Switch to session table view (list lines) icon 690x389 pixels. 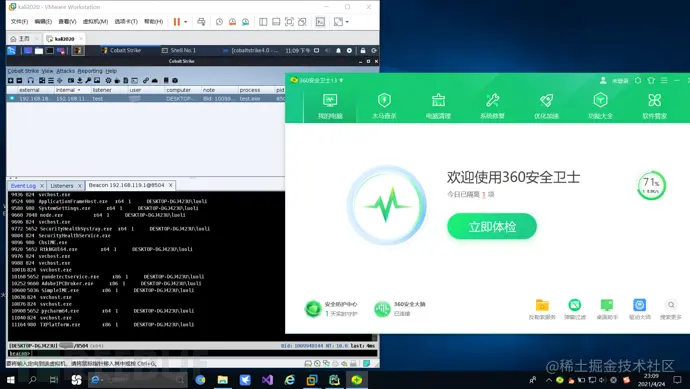pyautogui.click(x=51, y=81)
